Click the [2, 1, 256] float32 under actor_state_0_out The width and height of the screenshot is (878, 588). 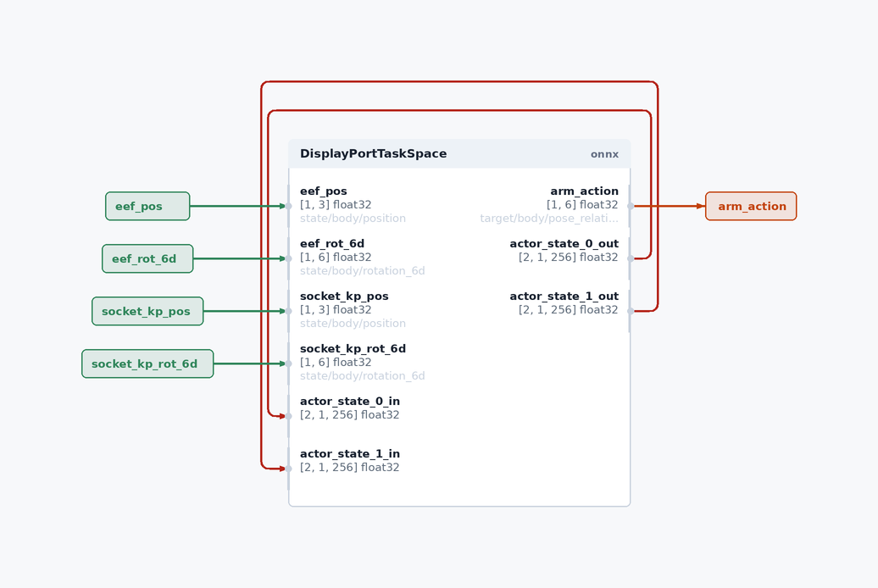[569, 257]
